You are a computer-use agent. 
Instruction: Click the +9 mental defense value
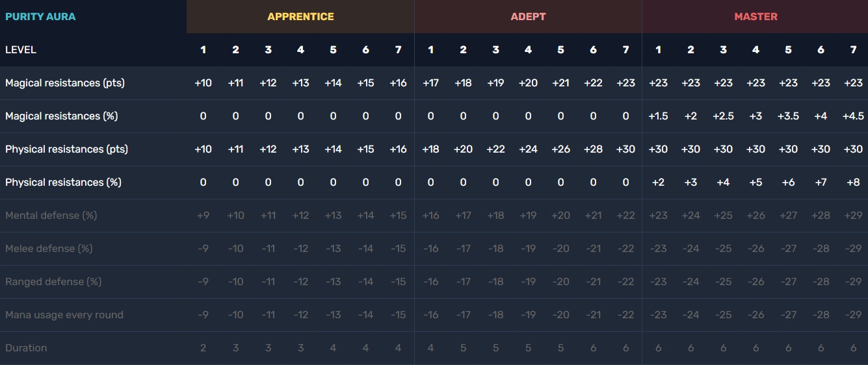pos(203,216)
